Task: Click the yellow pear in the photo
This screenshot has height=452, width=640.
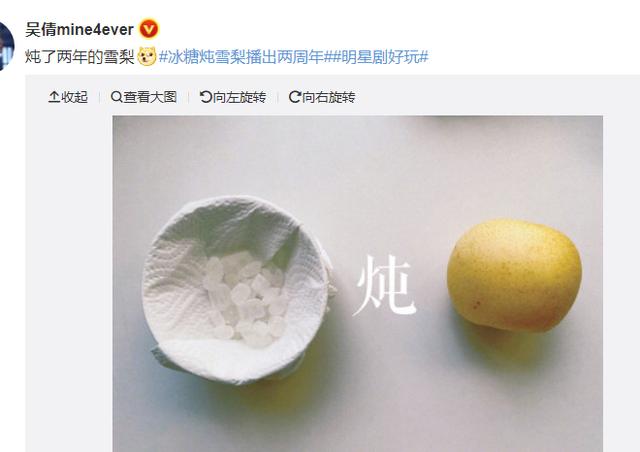Action: tap(514, 276)
